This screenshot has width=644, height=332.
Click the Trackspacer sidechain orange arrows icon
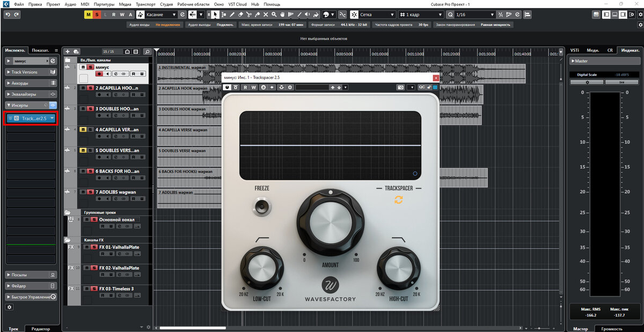(399, 200)
